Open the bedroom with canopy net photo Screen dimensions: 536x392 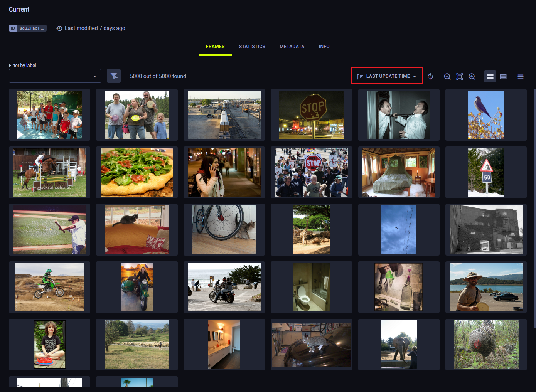[x=399, y=172]
